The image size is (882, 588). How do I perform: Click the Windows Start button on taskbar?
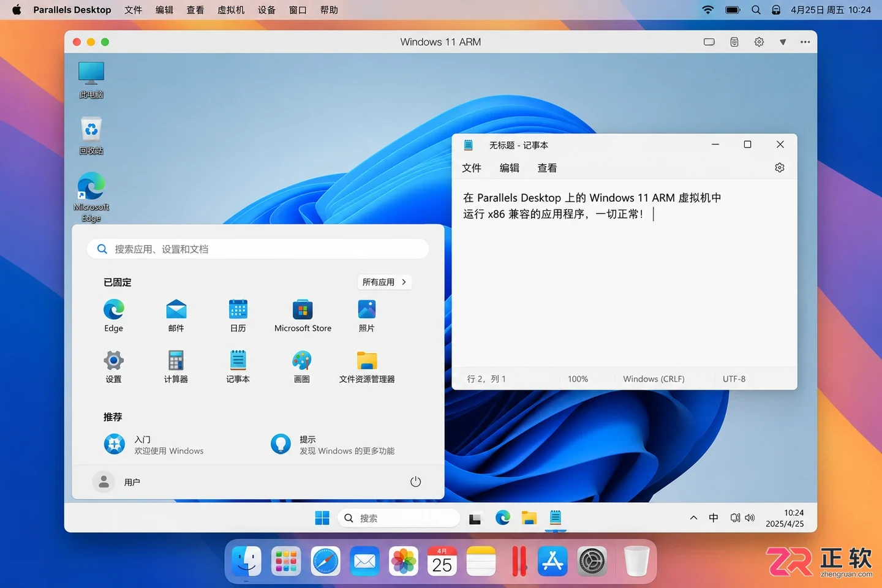point(322,518)
